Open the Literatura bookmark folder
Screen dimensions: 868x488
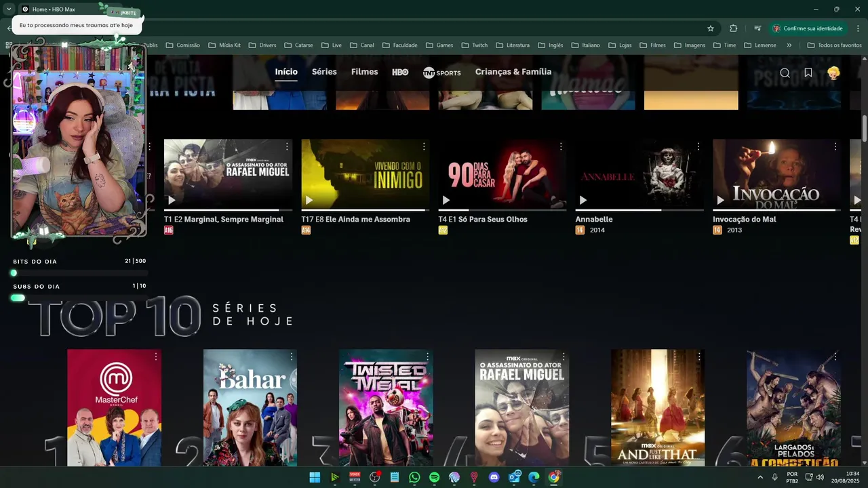(x=513, y=45)
